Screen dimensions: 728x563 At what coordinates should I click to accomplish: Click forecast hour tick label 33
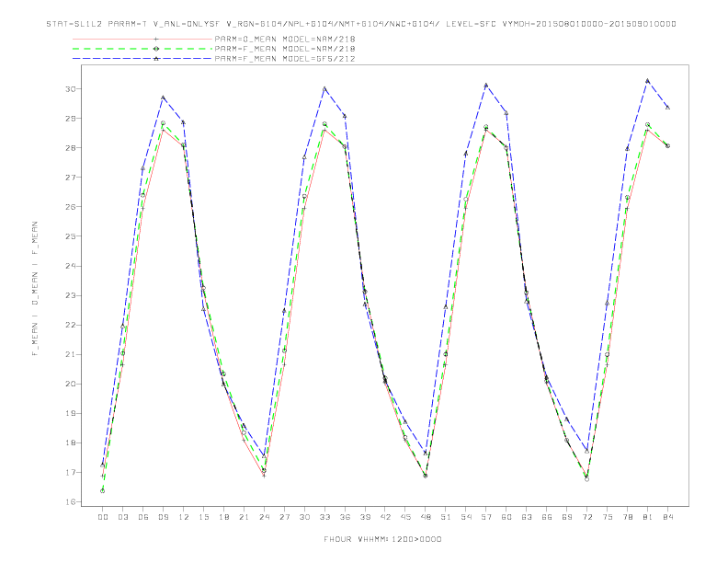pos(324,517)
